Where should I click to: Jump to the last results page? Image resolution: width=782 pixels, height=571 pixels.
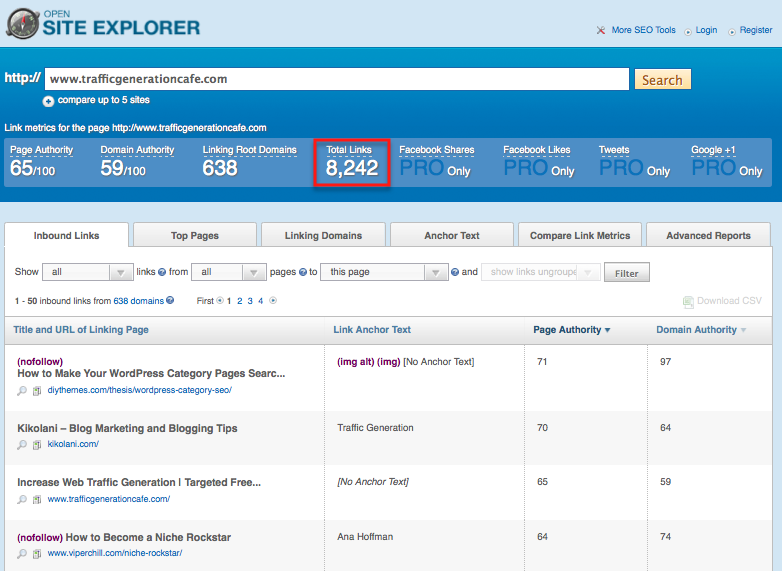click(x=273, y=300)
